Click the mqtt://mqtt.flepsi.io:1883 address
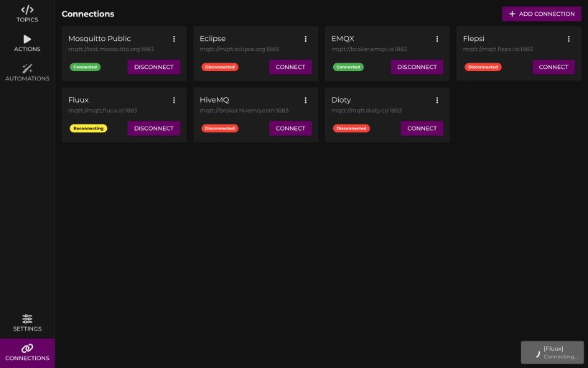Image resolution: width=588 pixels, height=368 pixels. click(498, 49)
